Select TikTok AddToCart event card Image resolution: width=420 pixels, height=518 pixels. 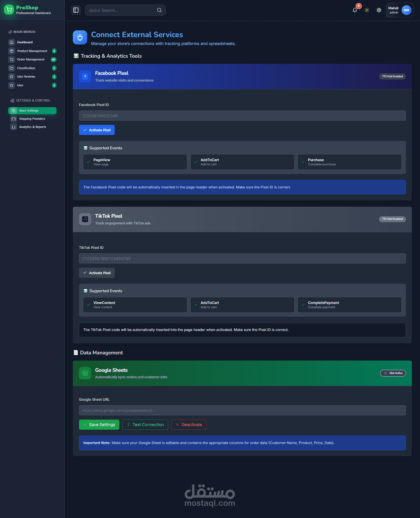click(242, 305)
